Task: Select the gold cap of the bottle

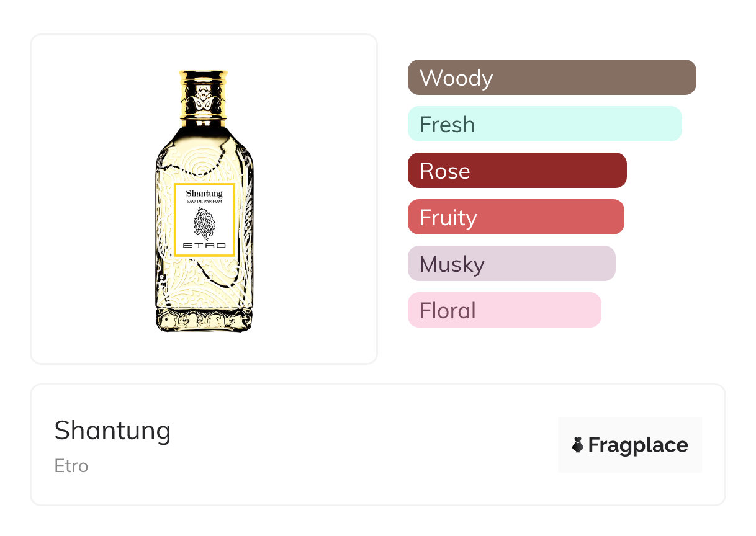Action: point(204,94)
